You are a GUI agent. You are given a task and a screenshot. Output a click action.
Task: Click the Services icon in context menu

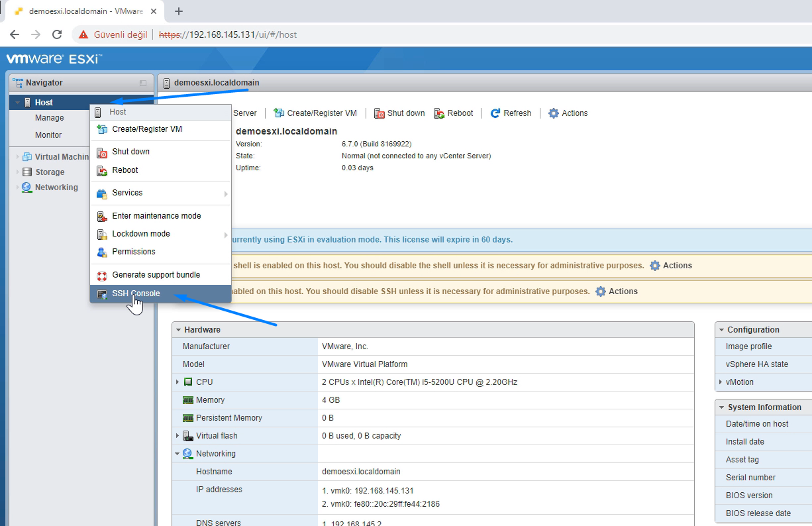102,193
